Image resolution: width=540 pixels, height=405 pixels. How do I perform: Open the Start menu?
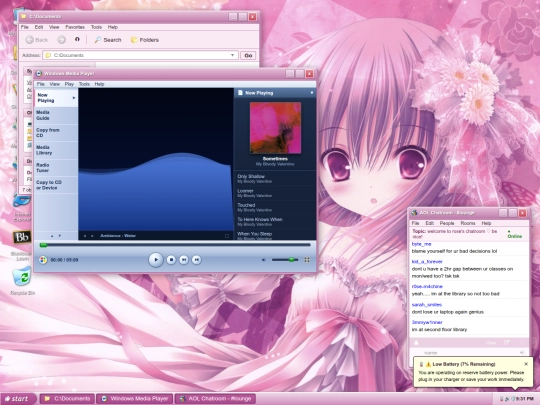point(18,399)
